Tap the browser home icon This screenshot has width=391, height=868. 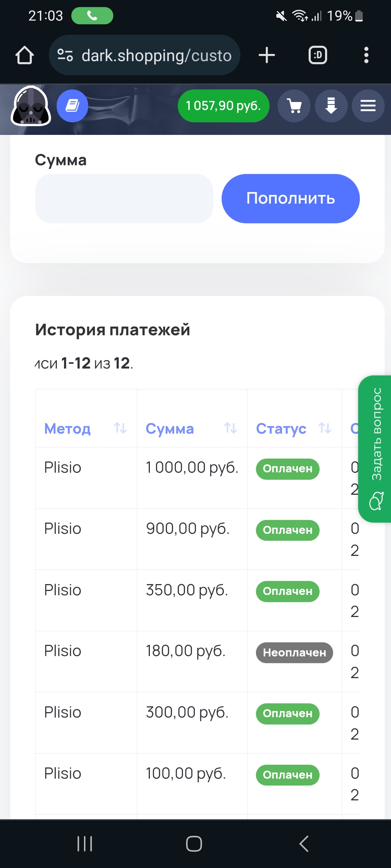coord(25,55)
